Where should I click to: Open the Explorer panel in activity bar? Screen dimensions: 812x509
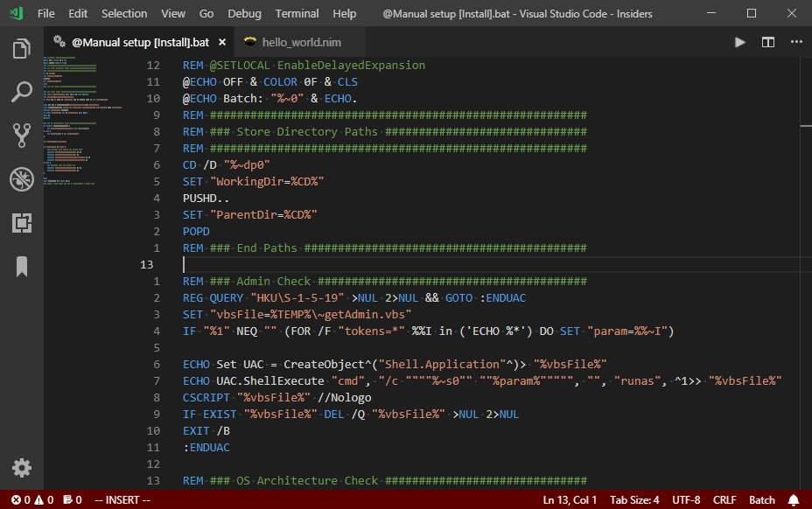click(22, 49)
